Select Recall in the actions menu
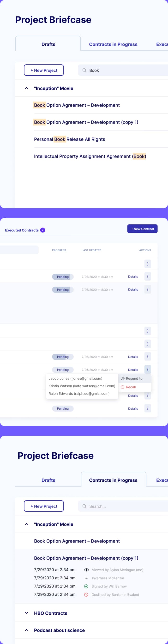 131,387
